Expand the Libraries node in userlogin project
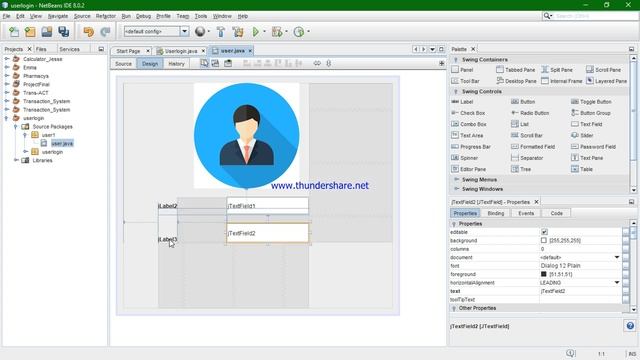 [16, 160]
